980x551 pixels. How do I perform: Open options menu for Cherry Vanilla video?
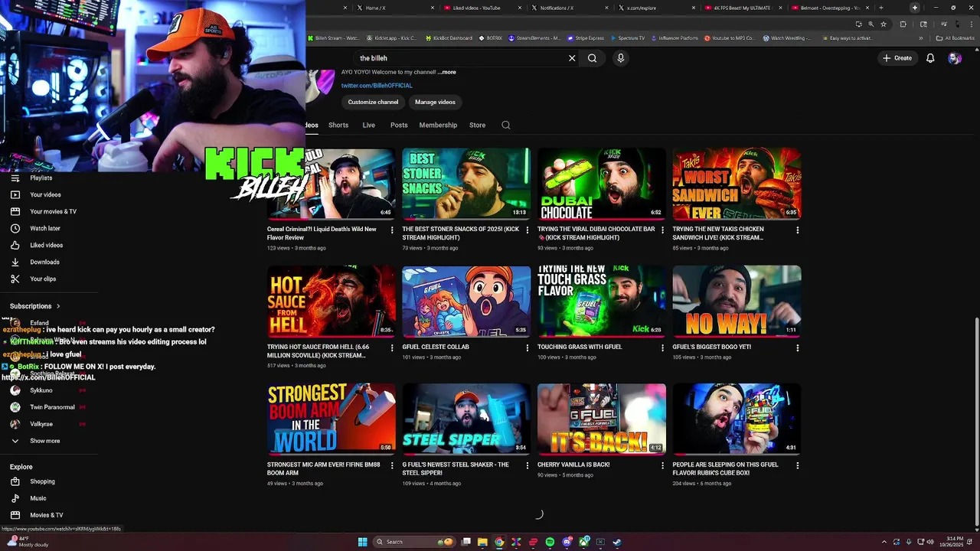662,465
